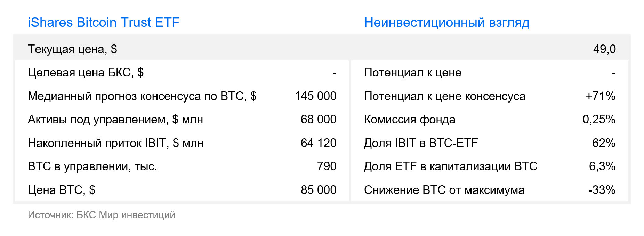Click the value 790
The image size is (644, 236).
click(x=327, y=166)
